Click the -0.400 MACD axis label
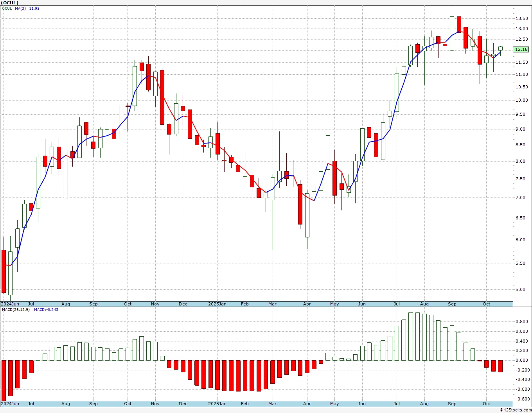The width and height of the screenshot is (532, 413). [522, 379]
